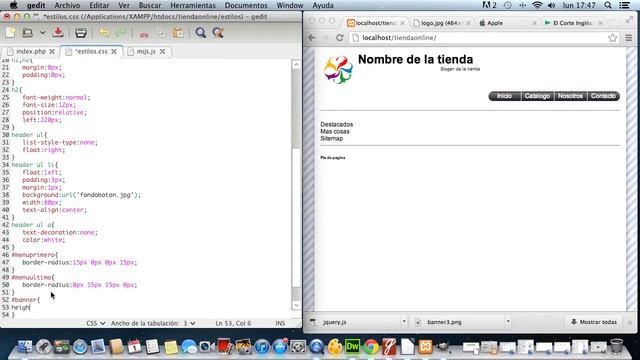The image size is (640, 360).
Task: Print the current gedit document
Action: click(80, 33)
